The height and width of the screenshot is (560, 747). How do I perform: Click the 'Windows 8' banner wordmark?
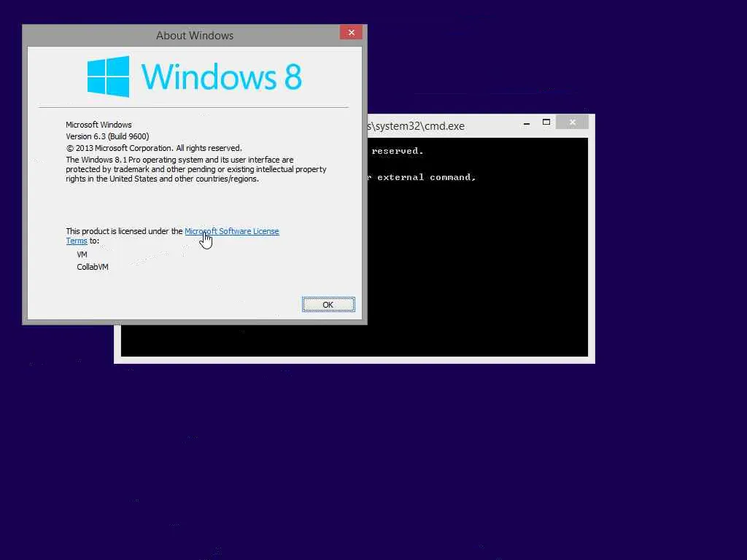pyautogui.click(x=222, y=76)
